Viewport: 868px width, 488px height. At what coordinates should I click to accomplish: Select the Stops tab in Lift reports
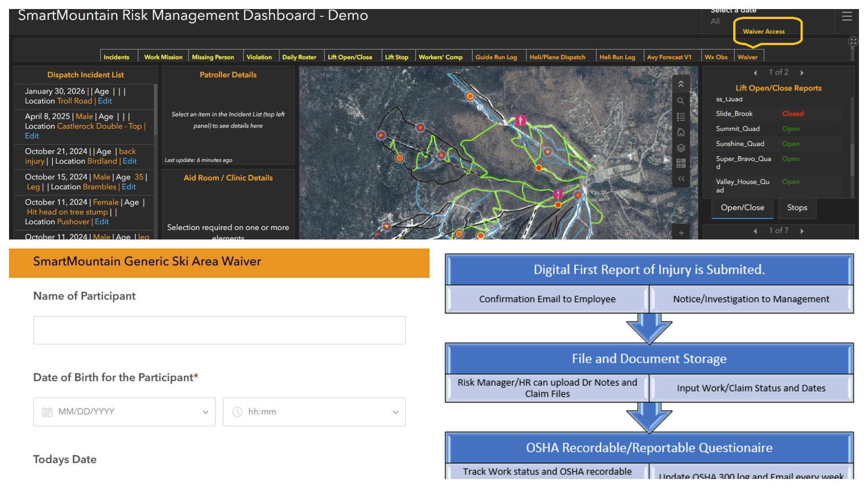797,208
